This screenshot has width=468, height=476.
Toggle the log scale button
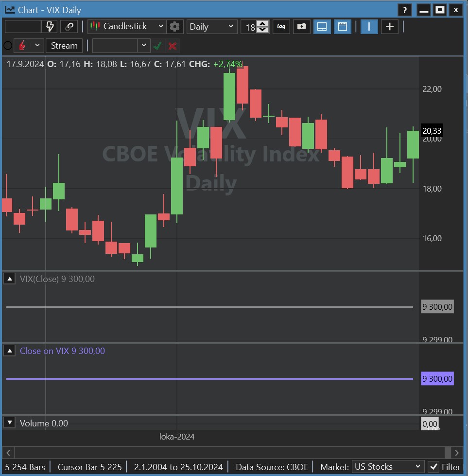(281, 27)
